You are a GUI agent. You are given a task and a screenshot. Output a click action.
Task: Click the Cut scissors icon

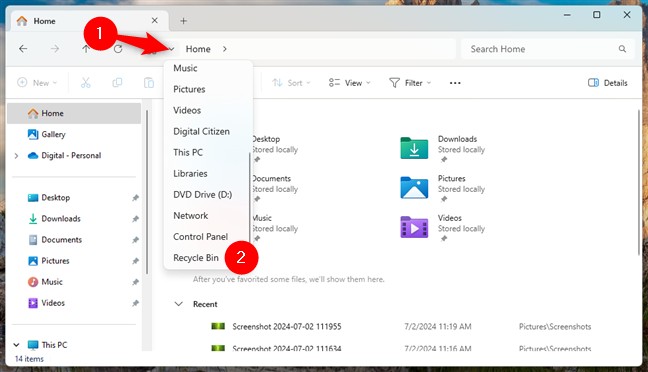pos(86,83)
